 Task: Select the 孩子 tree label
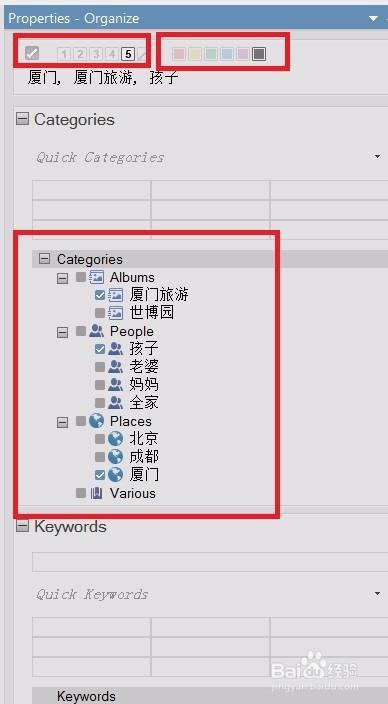144,349
